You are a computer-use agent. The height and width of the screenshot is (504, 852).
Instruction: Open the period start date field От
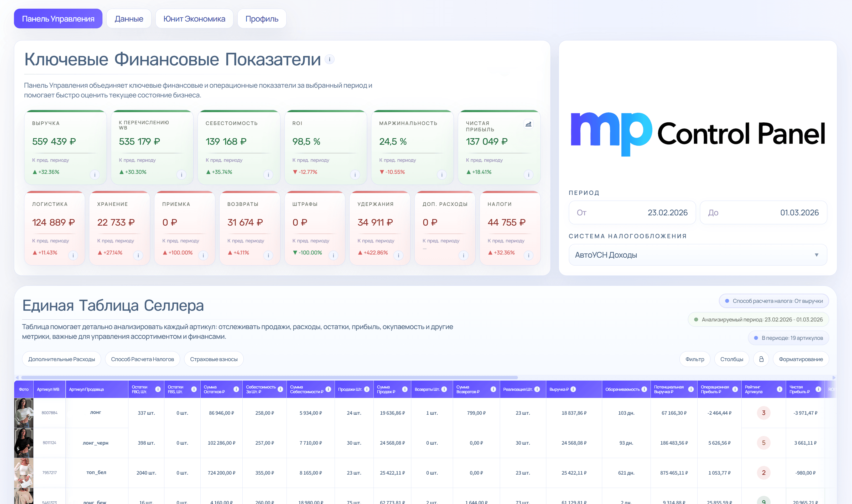point(632,212)
